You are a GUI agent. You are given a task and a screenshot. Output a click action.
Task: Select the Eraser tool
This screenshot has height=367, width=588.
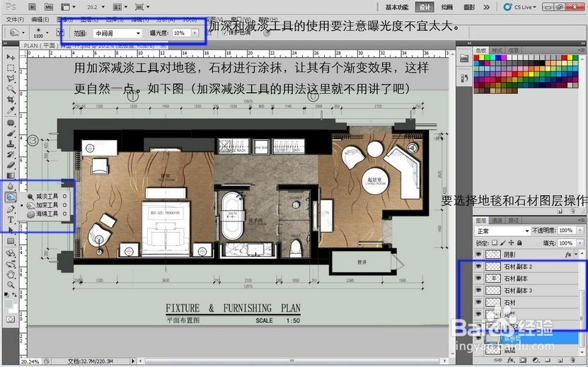coord(11,165)
